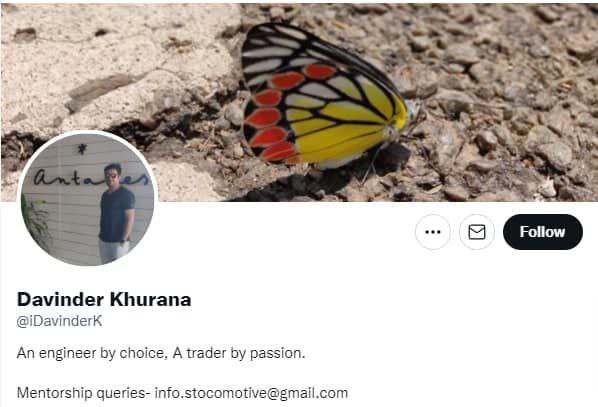Click the green plant in the avatar photo

tap(36, 221)
